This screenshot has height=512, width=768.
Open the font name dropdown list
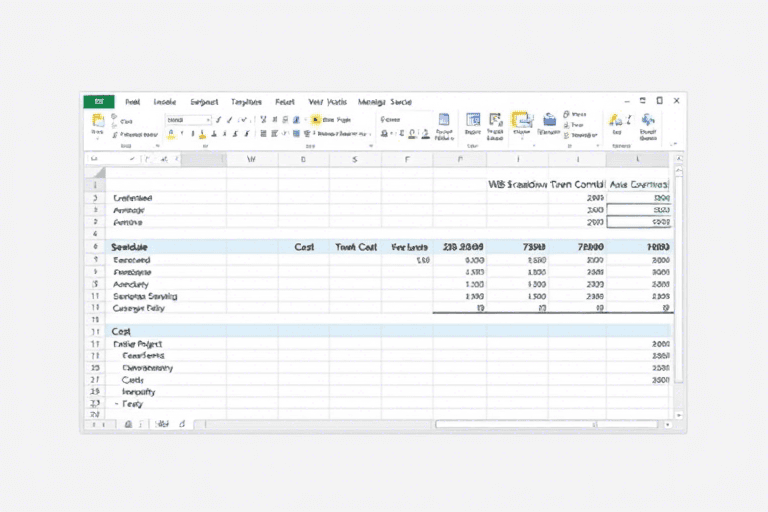(x=206, y=119)
